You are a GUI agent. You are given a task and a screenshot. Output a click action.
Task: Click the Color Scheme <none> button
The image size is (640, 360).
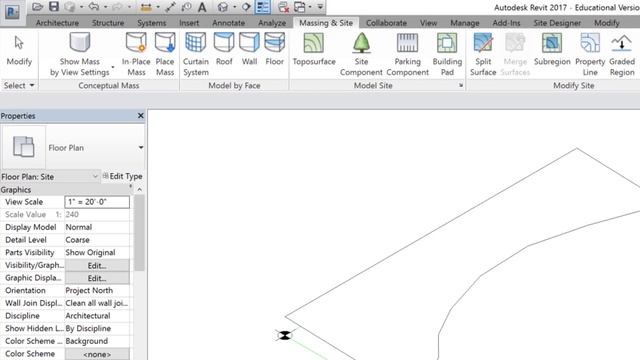(97, 354)
